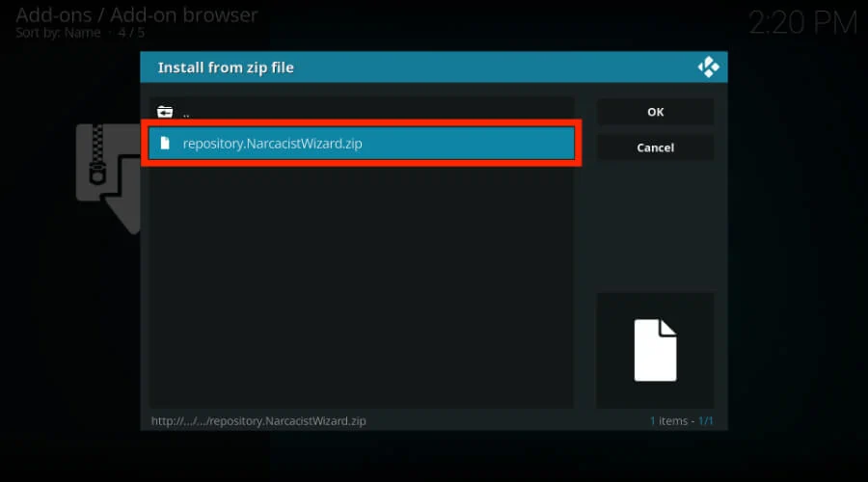Click the large file preview thumbnail
The width and height of the screenshot is (868, 482).
click(x=656, y=350)
